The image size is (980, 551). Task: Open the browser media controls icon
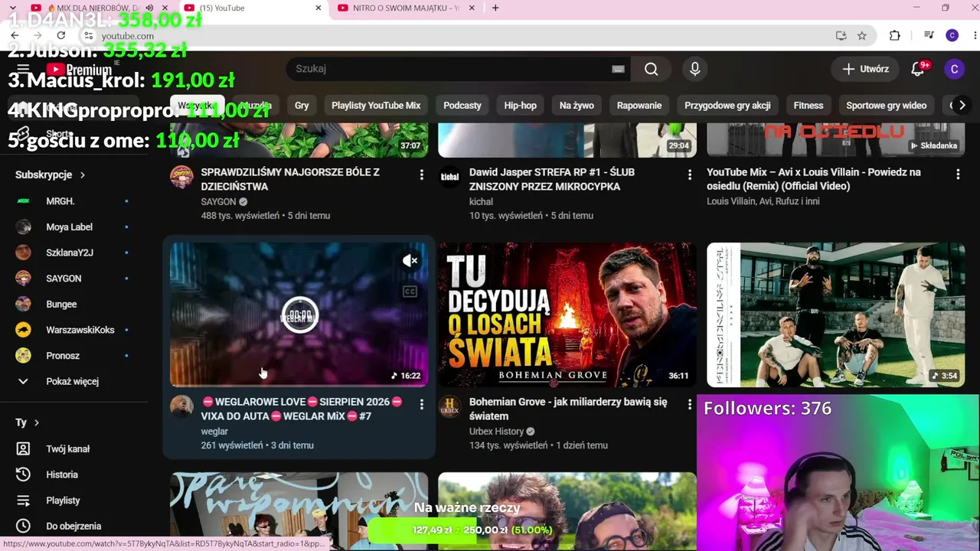point(929,35)
